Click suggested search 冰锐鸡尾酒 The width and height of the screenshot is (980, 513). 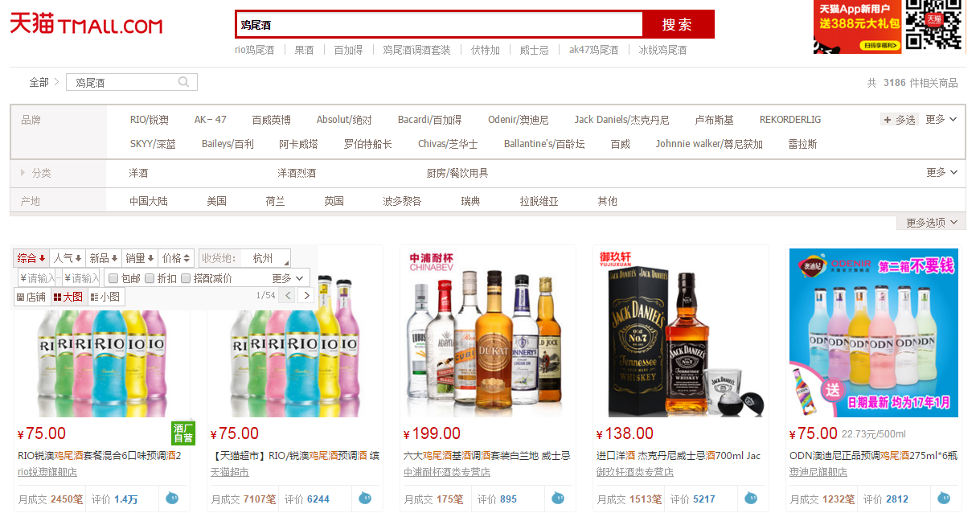click(662, 50)
